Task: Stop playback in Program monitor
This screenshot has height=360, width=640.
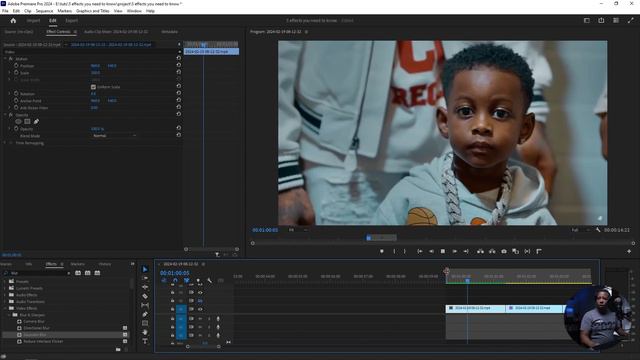Action: pos(442,251)
